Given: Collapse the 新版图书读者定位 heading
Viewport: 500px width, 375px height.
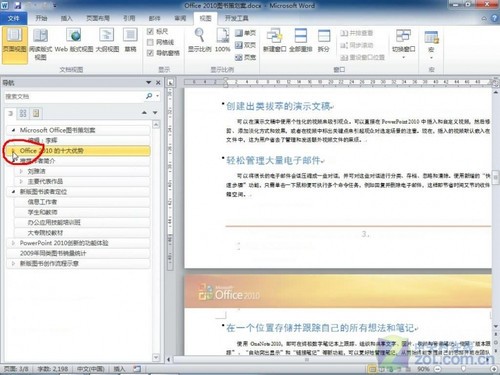Looking at the screenshot, I should [13, 192].
